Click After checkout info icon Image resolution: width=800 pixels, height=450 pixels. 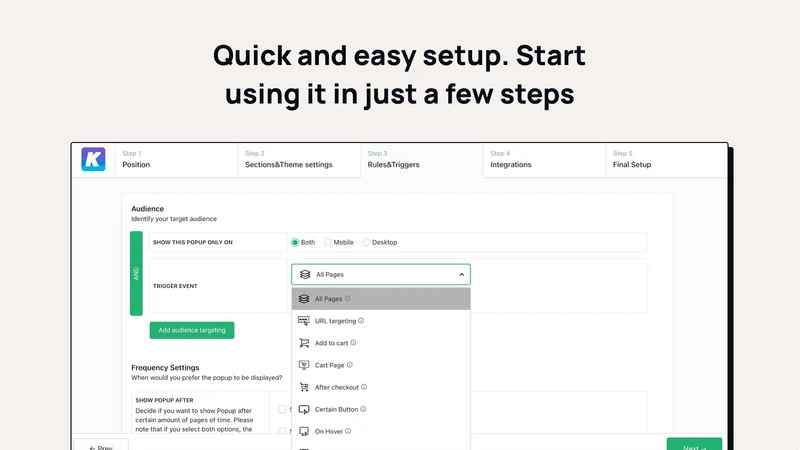tap(364, 387)
